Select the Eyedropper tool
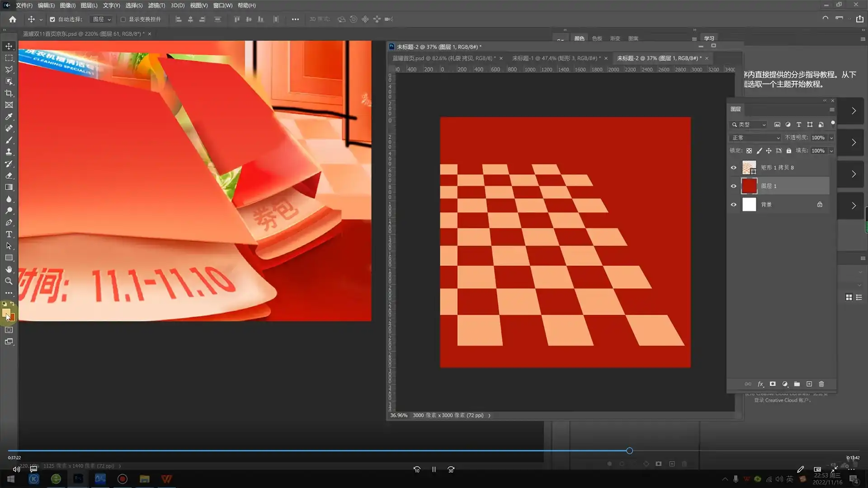Viewport: 868px width, 488px height. (9, 117)
